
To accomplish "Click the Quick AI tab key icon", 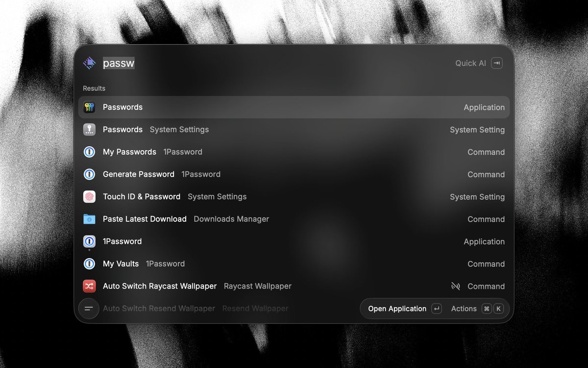I will coord(497,63).
